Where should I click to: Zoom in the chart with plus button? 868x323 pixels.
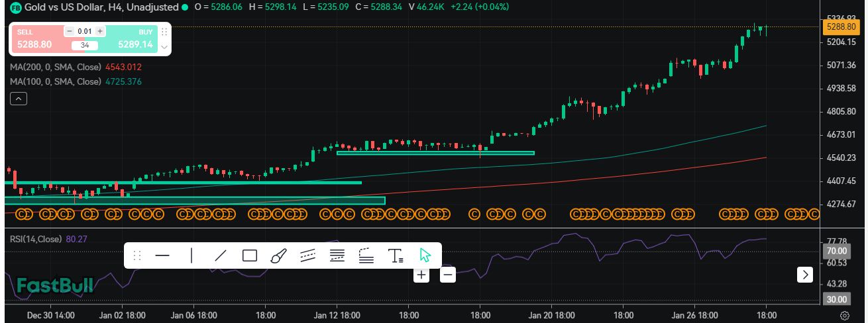tap(421, 274)
